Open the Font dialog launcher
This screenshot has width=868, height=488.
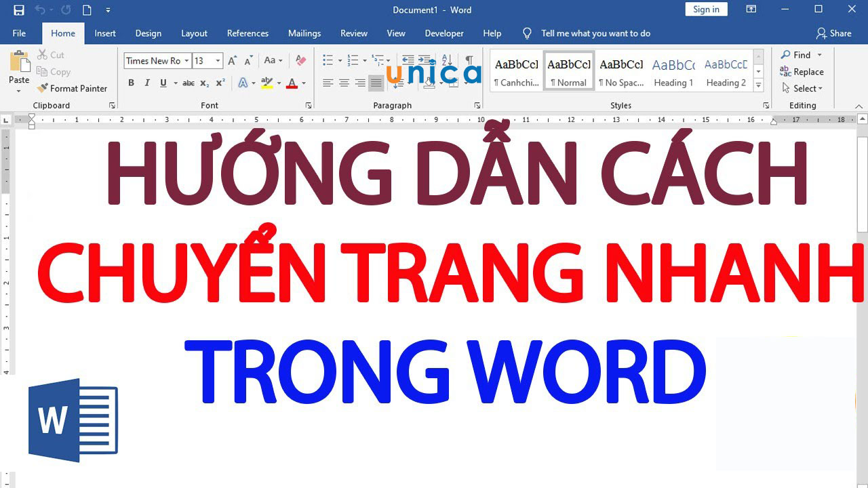tap(308, 106)
